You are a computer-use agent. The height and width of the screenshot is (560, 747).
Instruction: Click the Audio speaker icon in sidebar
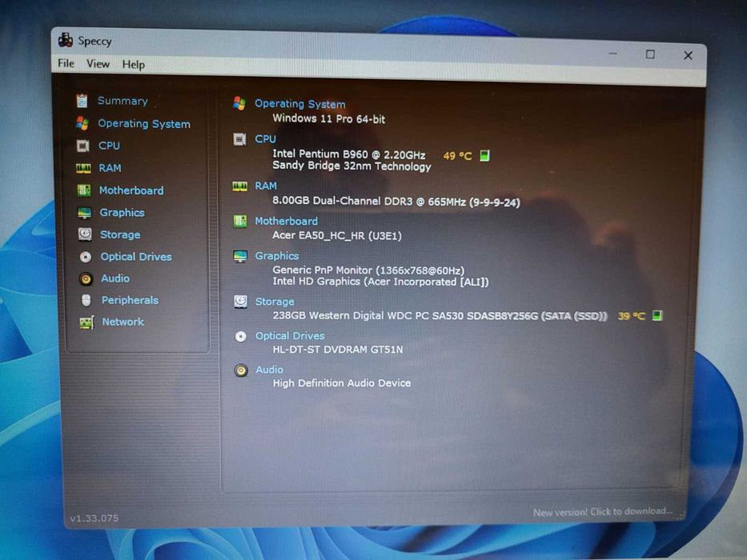click(x=86, y=278)
